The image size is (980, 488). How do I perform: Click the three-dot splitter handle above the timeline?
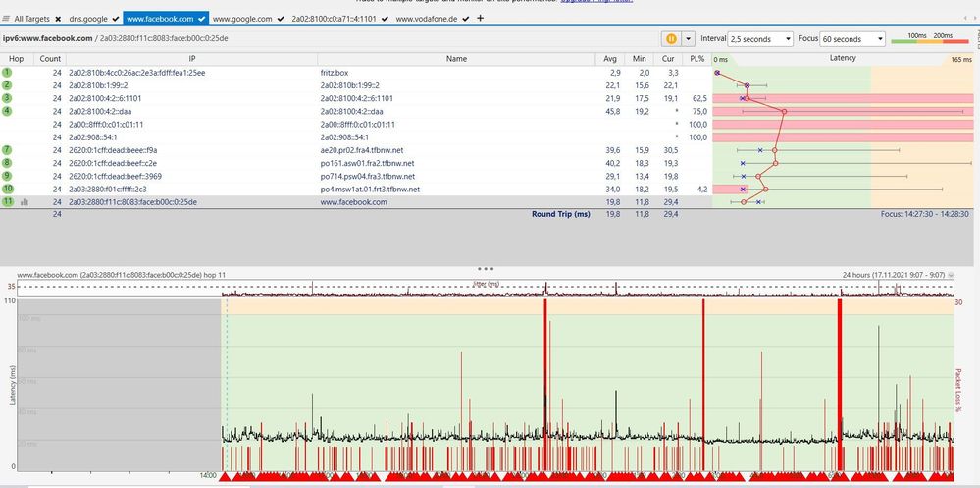pos(486,269)
